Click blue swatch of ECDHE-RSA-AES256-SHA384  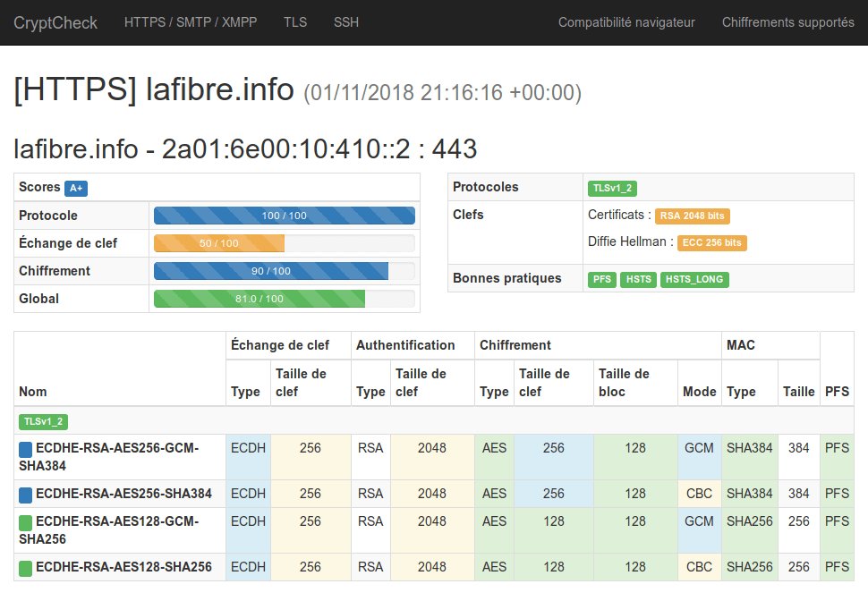[x=25, y=495]
